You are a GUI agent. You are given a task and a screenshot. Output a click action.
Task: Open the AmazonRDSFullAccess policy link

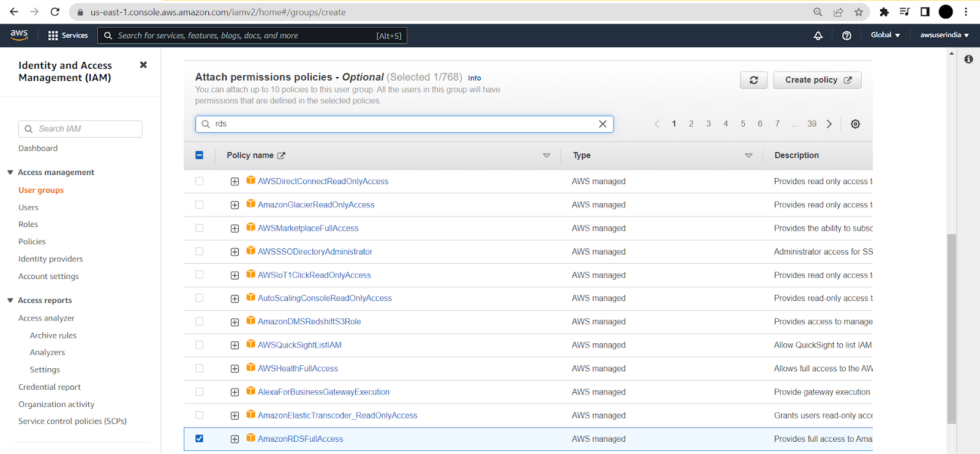(300, 439)
